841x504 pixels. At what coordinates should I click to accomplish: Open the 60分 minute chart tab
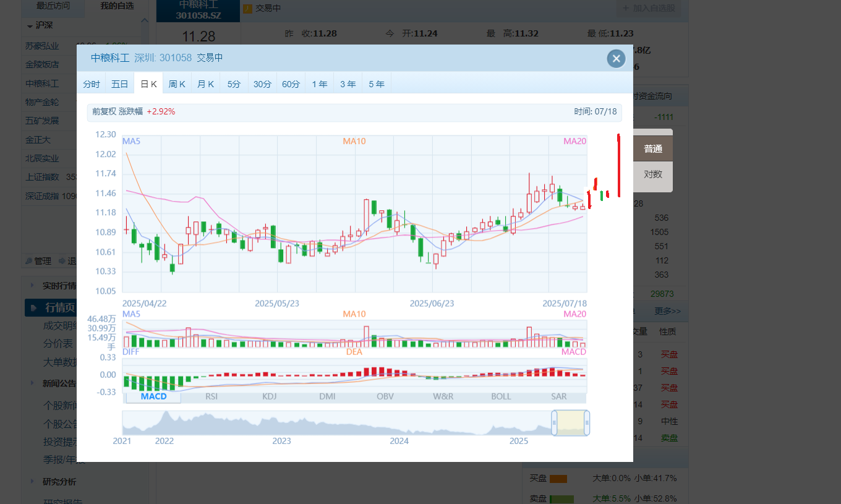291,83
